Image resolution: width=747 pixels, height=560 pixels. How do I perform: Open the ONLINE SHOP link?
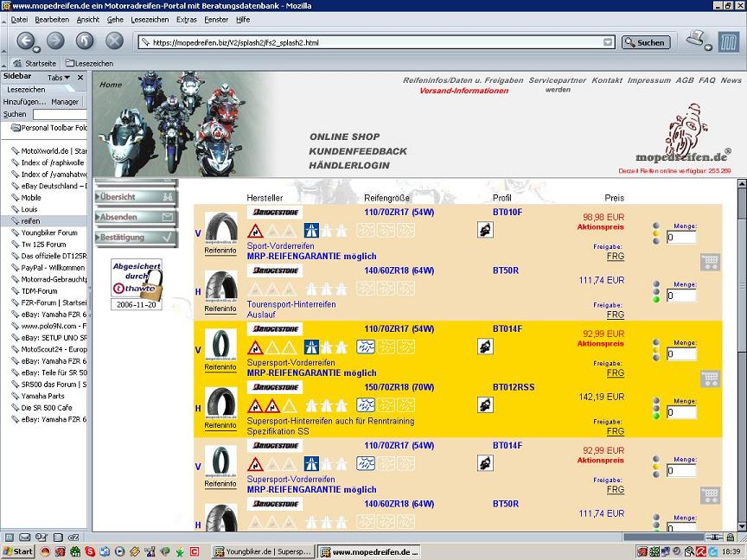344,137
